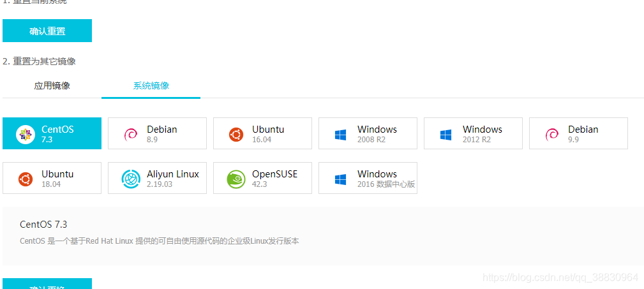Viewport: 644px width, 289px height.
Task: Click the CentOS logo icon
Action: [26, 134]
